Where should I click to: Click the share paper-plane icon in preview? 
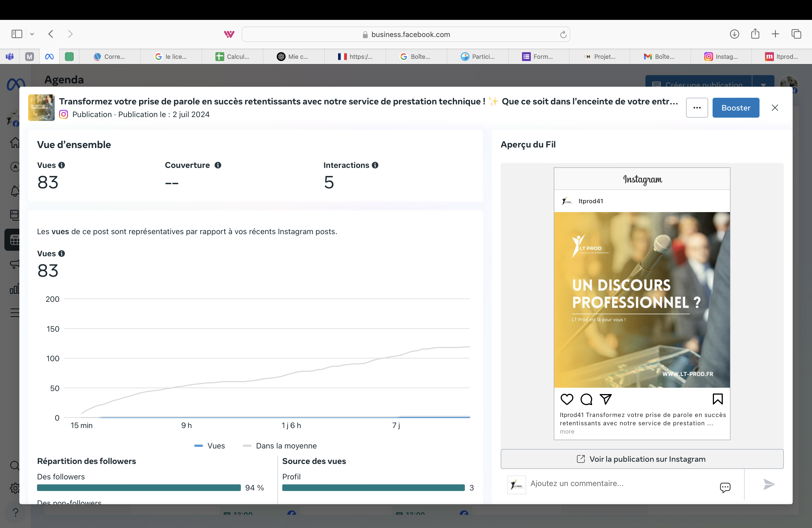tap(606, 399)
